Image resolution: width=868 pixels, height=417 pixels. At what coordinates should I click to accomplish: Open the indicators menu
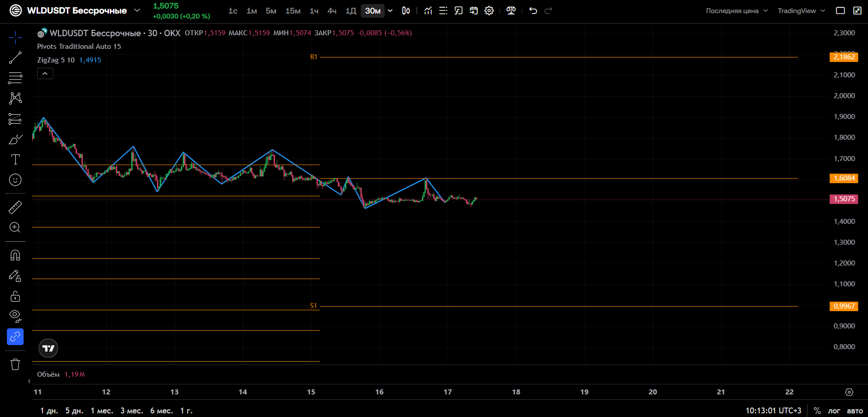[x=428, y=11]
